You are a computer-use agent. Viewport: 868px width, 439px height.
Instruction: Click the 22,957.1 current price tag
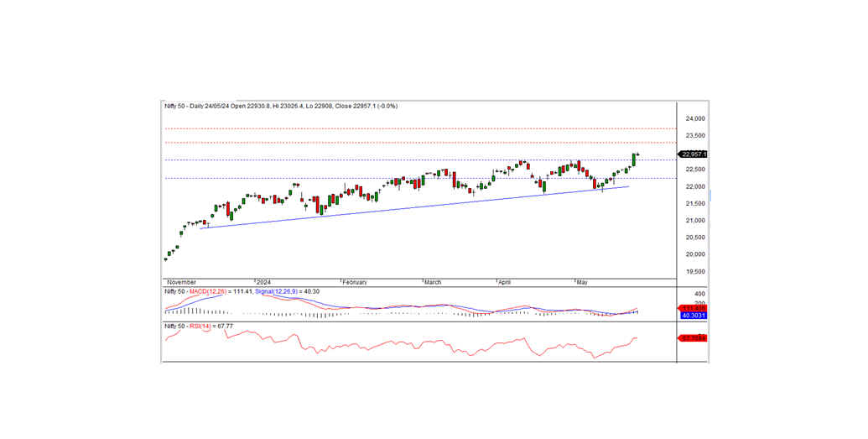coord(693,154)
